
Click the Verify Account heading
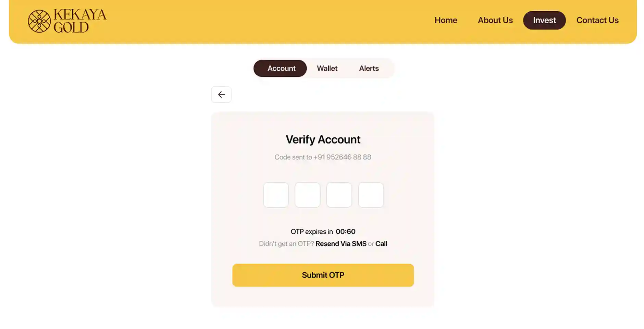(323, 139)
